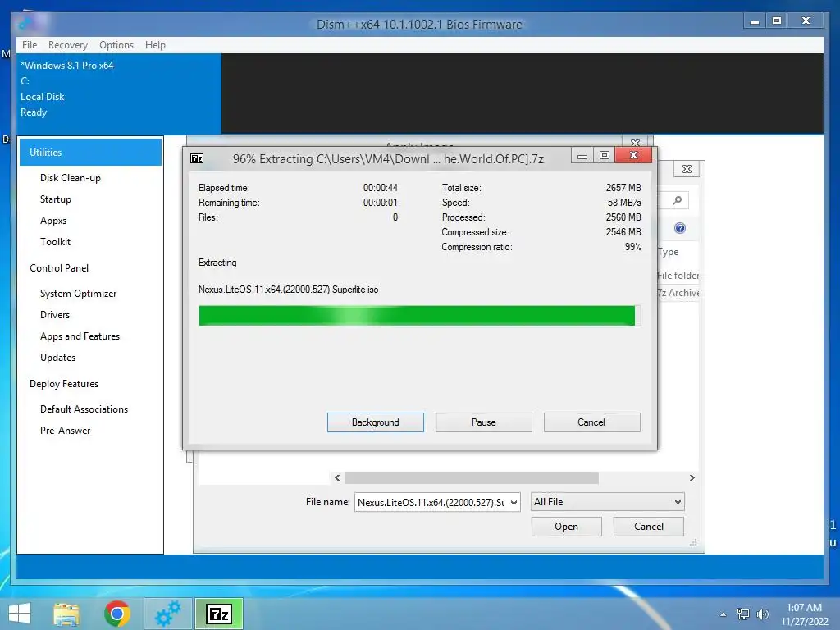Open the Startup utility
Image resolution: width=840 pixels, height=630 pixels.
pos(55,199)
